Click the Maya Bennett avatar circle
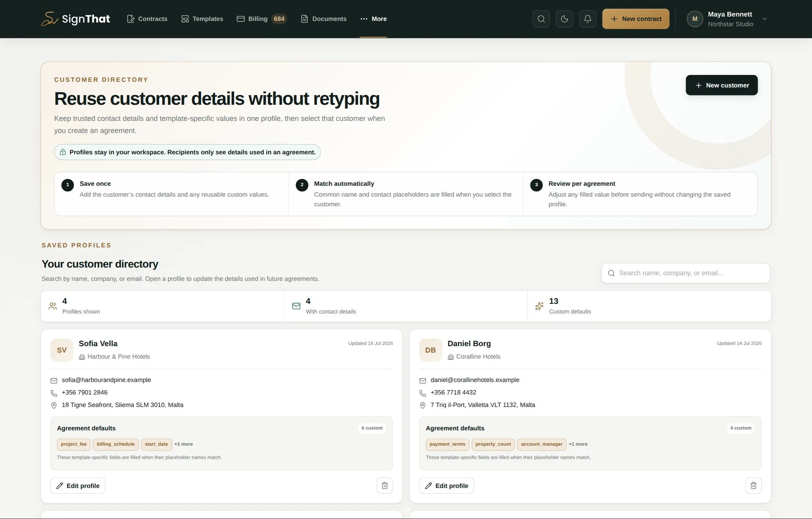Screen dimensions: 812x519 [695, 19]
